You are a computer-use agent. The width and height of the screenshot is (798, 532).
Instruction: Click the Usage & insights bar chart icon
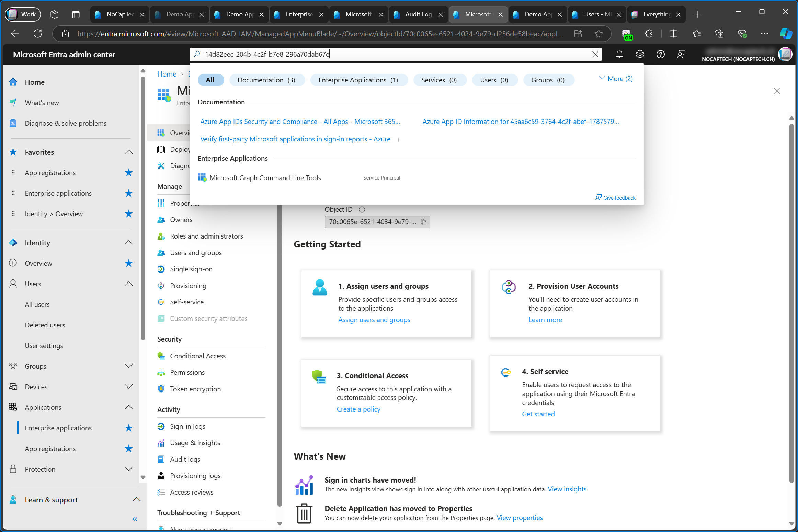point(161,442)
